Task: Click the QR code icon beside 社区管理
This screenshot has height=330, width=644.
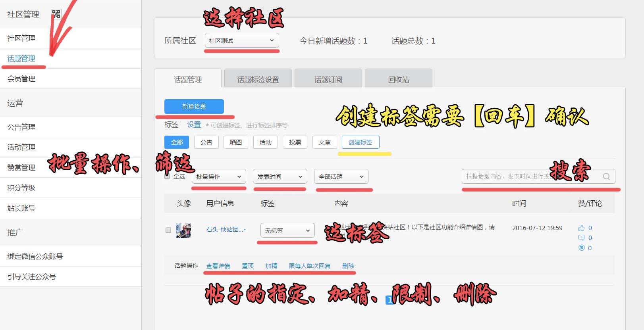Action: [x=56, y=14]
